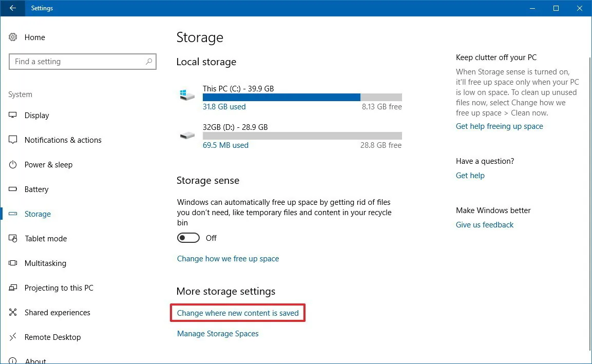Image resolution: width=592 pixels, height=364 pixels.
Task: Open the About page
Action: 35,360
